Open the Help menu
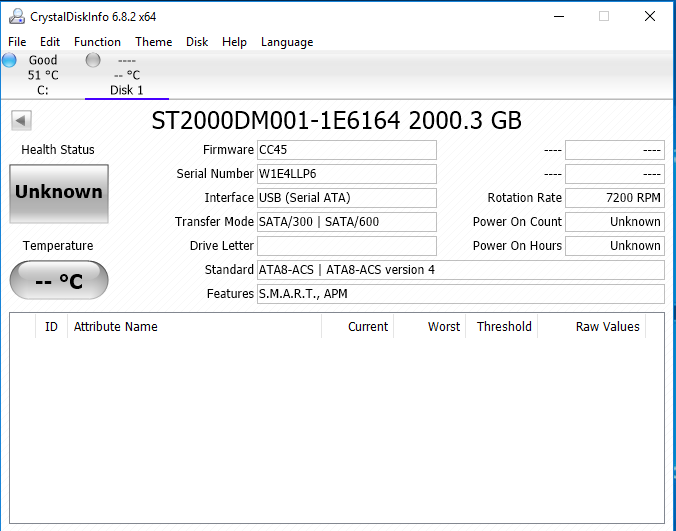 (x=235, y=42)
